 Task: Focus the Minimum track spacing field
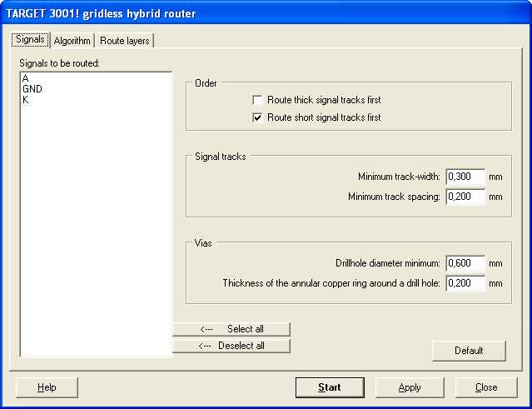pos(465,197)
